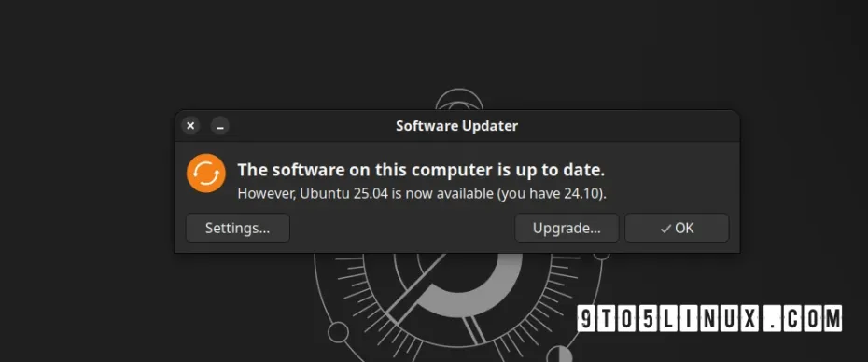Click the checkmark icon on the OK button
The width and height of the screenshot is (868, 362).
coord(666,229)
